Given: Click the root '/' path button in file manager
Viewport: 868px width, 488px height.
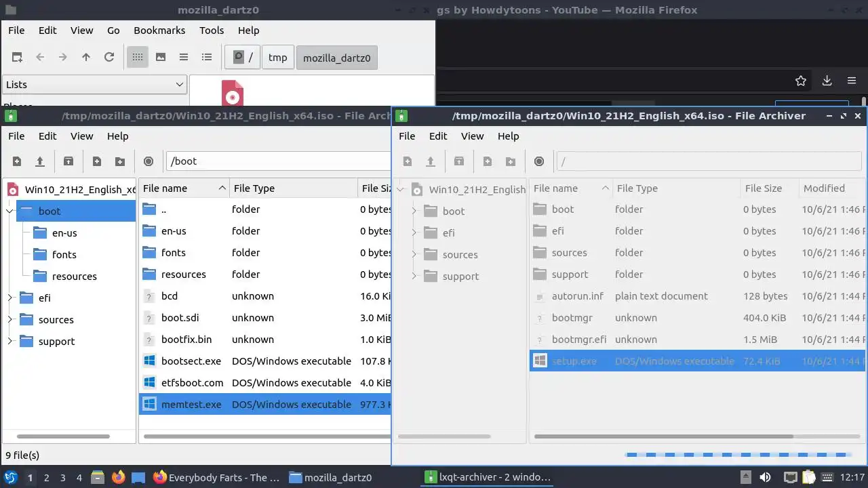Looking at the screenshot, I should coord(243,58).
